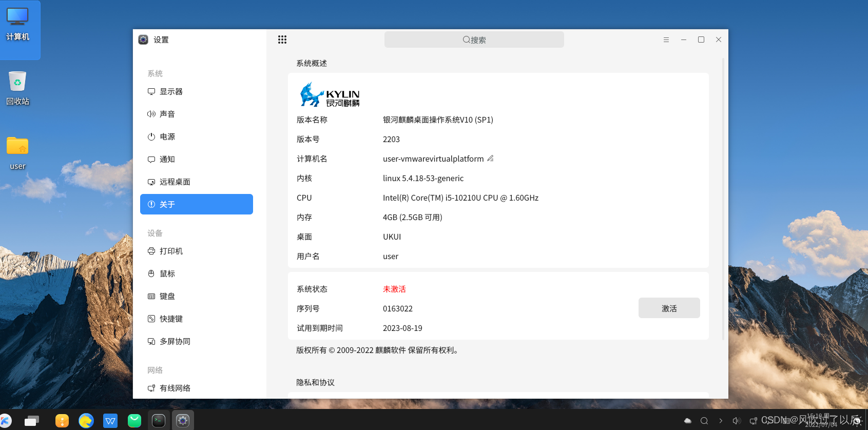868x430 pixels.
Task: Maximize the settings window
Action: pyautogui.click(x=701, y=40)
